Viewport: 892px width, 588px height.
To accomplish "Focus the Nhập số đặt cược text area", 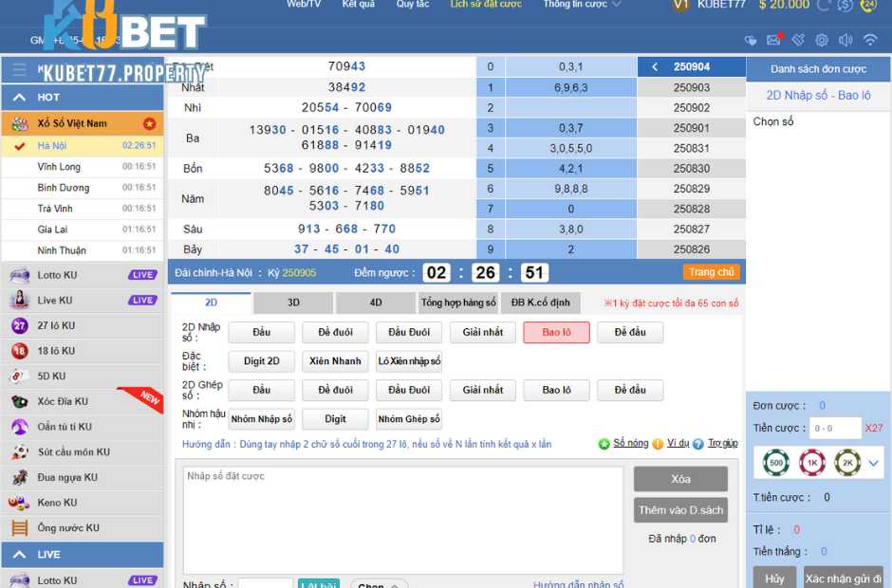I will pyautogui.click(x=402, y=520).
